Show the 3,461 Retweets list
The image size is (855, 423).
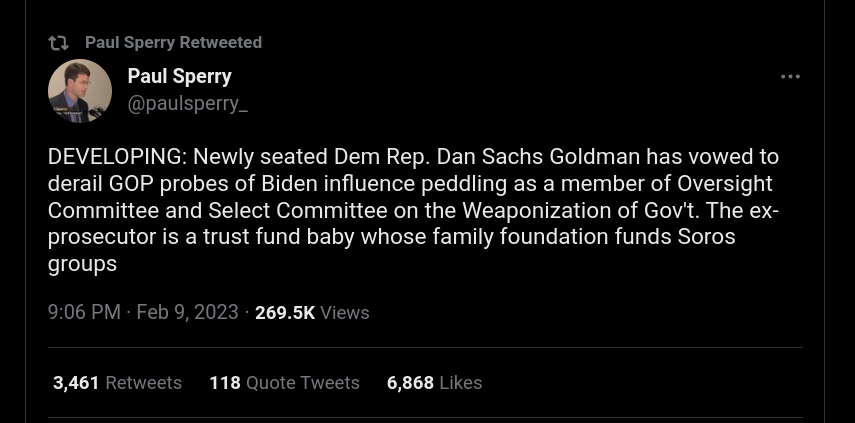[117, 383]
